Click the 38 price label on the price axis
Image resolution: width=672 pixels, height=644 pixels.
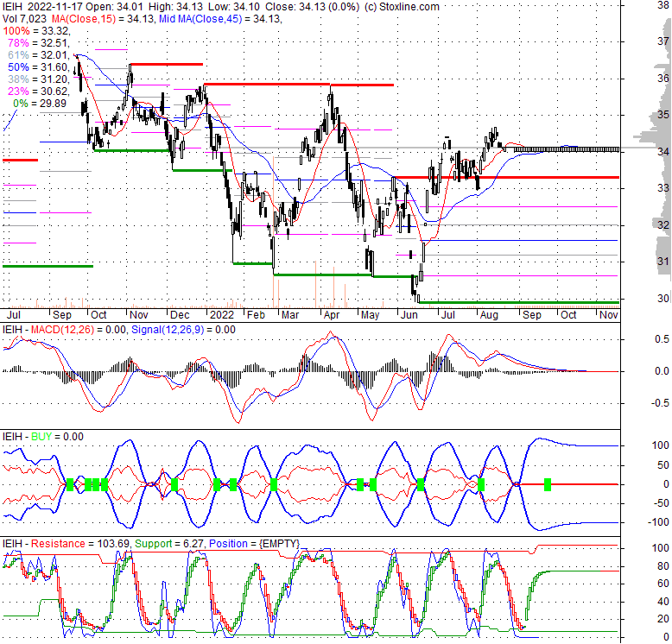(x=663, y=5)
